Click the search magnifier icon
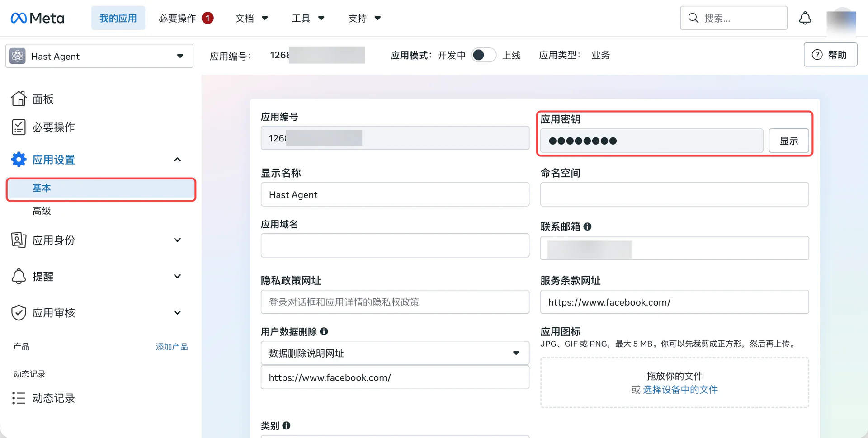Image resolution: width=868 pixels, height=438 pixels. tap(693, 18)
